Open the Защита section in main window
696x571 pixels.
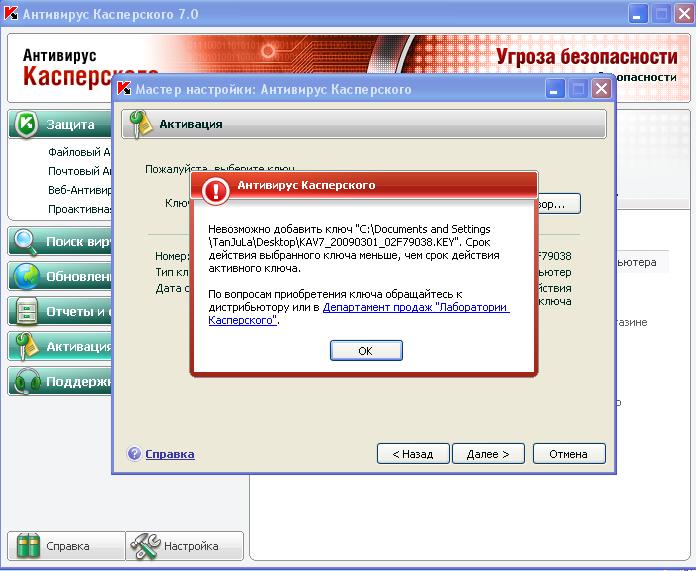60,124
